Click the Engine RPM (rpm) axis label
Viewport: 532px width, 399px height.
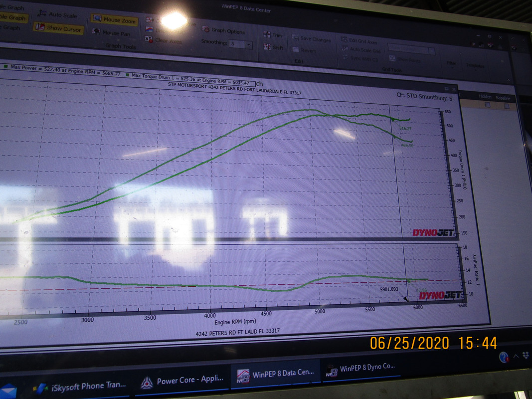tap(235, 322)
